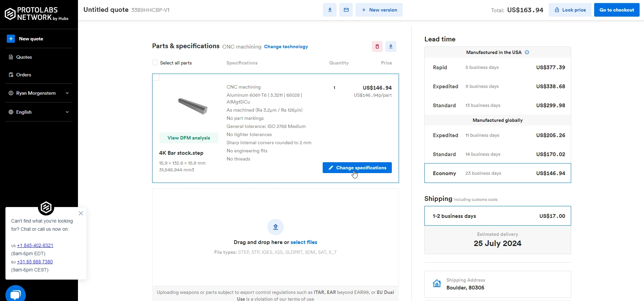
Task: Open View DFM analysis
Action: click(x=189, y=138)
